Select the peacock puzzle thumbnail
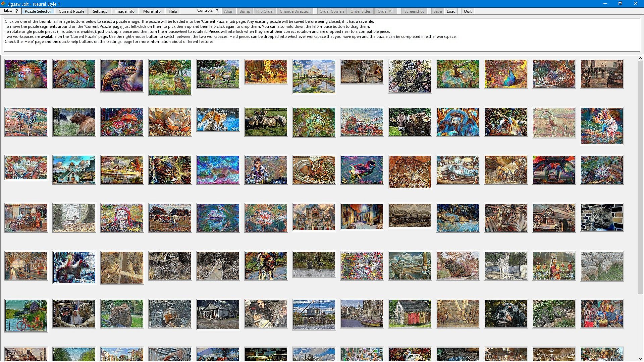 (506, 74)
